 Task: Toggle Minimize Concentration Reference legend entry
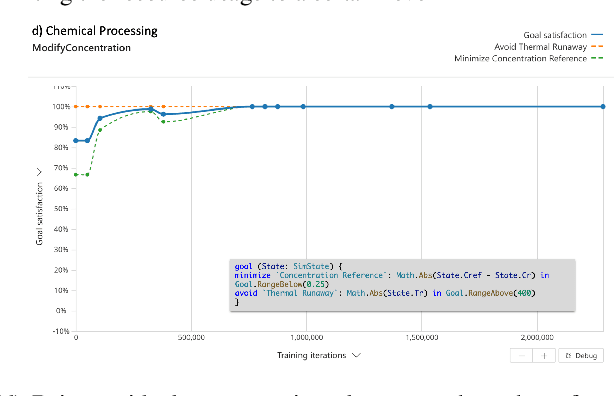[x=528, y=58]
